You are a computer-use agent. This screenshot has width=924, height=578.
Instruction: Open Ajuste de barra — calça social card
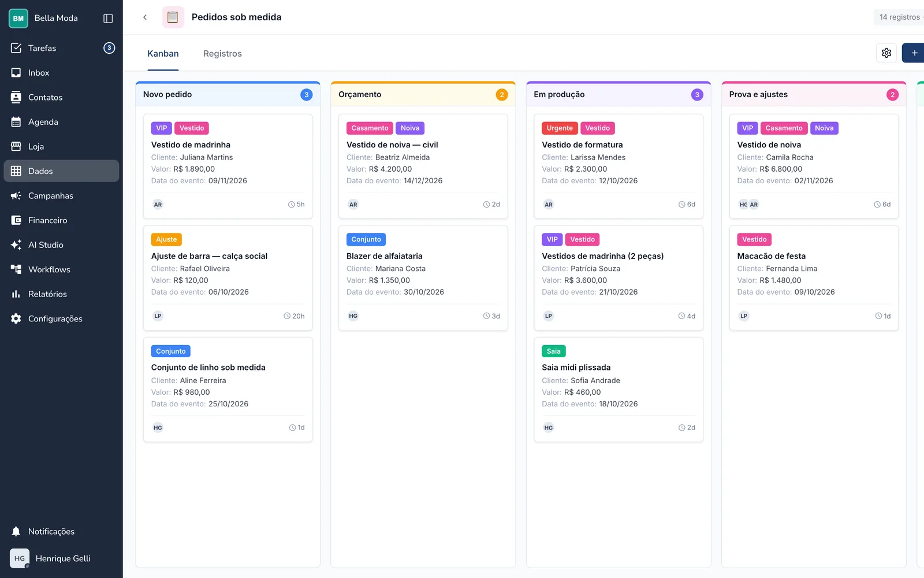(x=228, y=278)
